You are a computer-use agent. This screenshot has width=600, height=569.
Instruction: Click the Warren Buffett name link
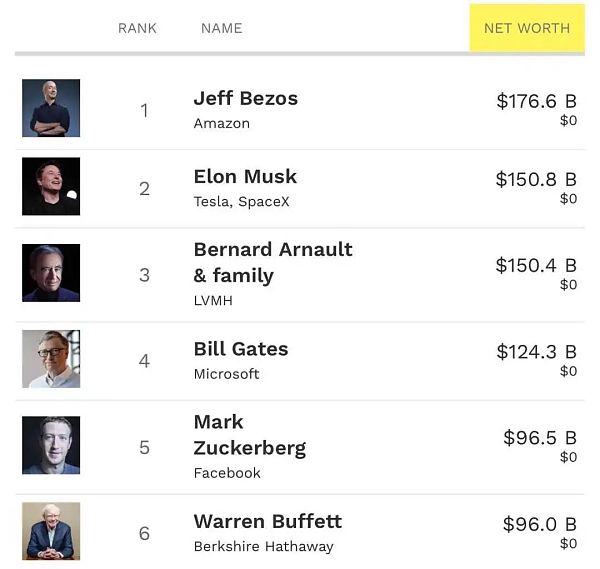point(267,521)
